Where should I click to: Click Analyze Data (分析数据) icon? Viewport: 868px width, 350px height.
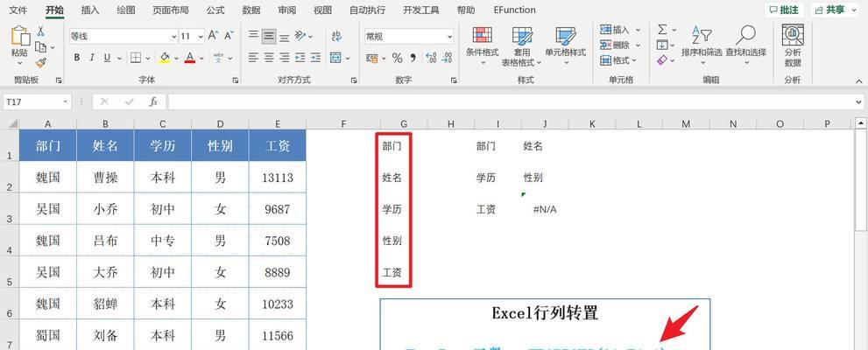coord(793,45)
